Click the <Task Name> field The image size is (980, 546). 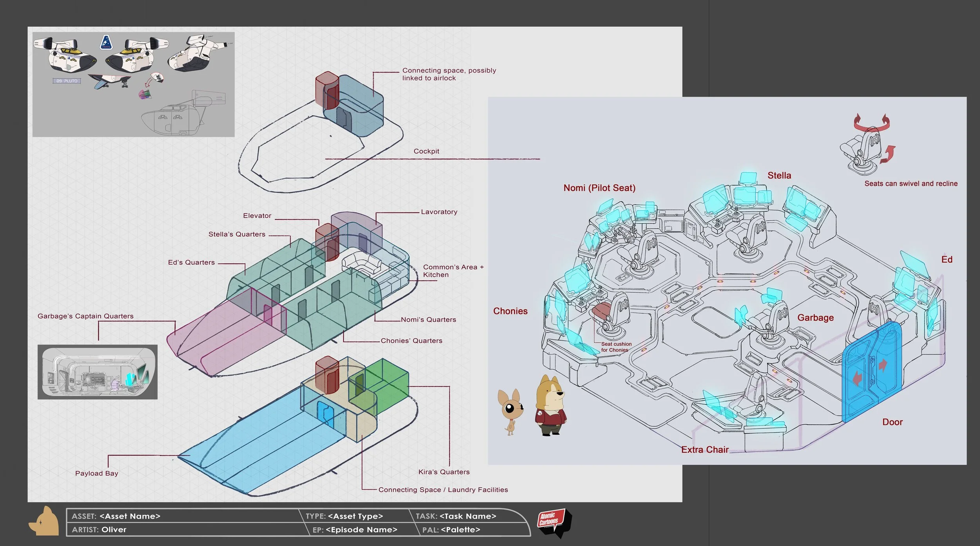click(468, 516)
